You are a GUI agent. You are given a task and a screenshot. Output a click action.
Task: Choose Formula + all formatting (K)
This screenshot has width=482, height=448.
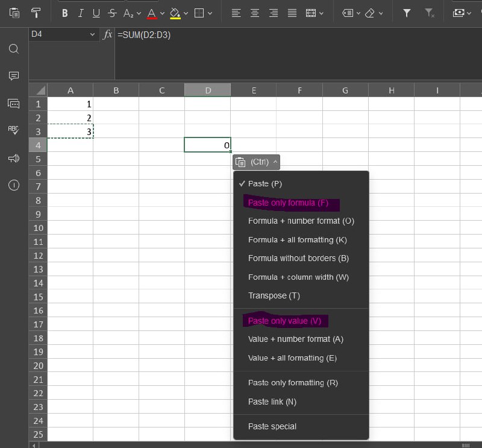(x=301, y=240)
